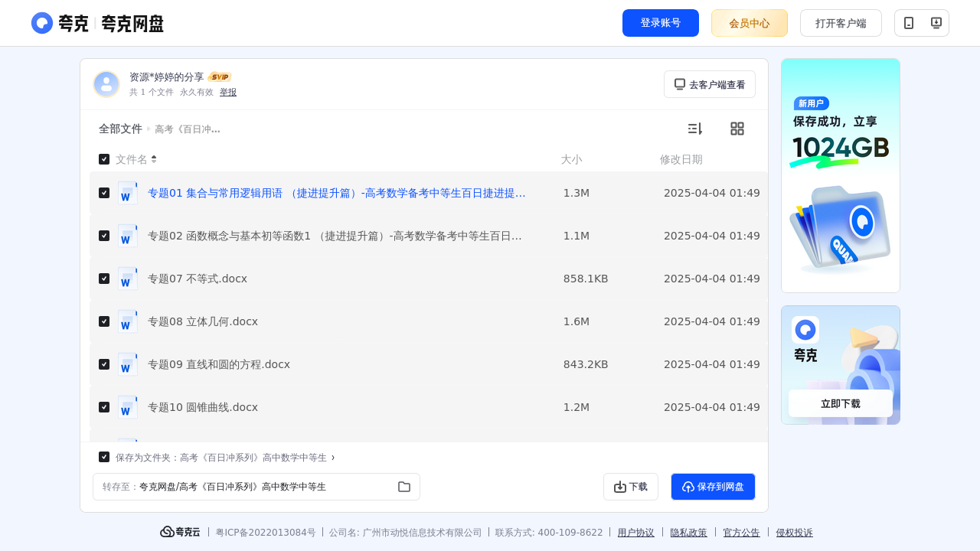This screenshot has height=551, width=980.
Task: Open file 专题09 直线和圆的方程.docx
Action: coord(219,364)
